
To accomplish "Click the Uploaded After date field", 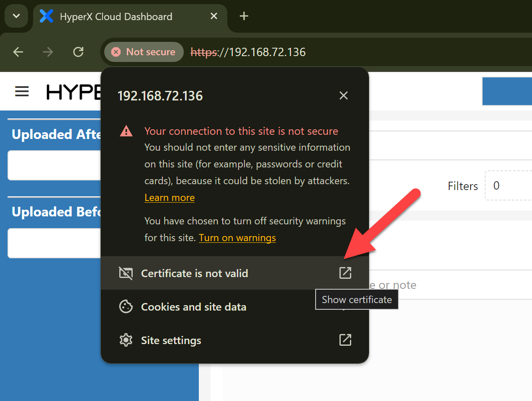I will (54, 165).
